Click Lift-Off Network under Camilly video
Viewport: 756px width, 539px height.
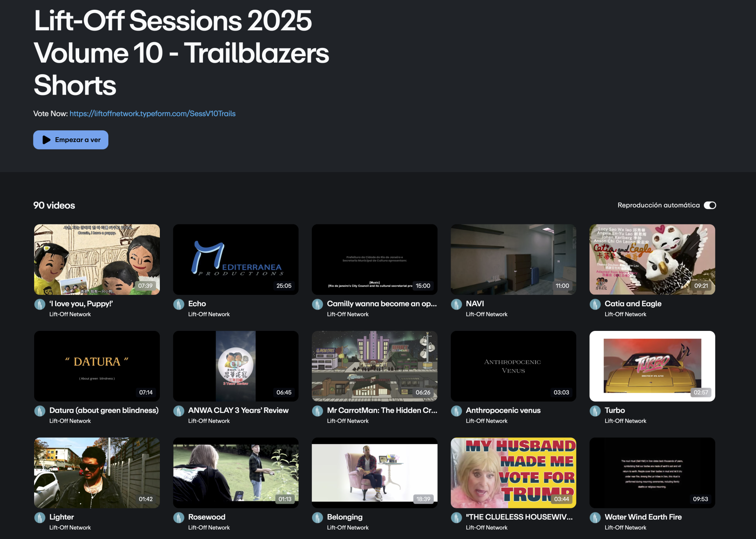coord(347,314)
